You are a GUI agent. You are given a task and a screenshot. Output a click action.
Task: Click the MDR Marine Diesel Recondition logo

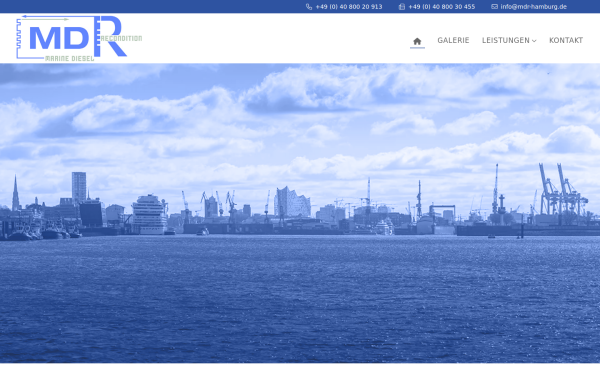(x=79, y=38)
